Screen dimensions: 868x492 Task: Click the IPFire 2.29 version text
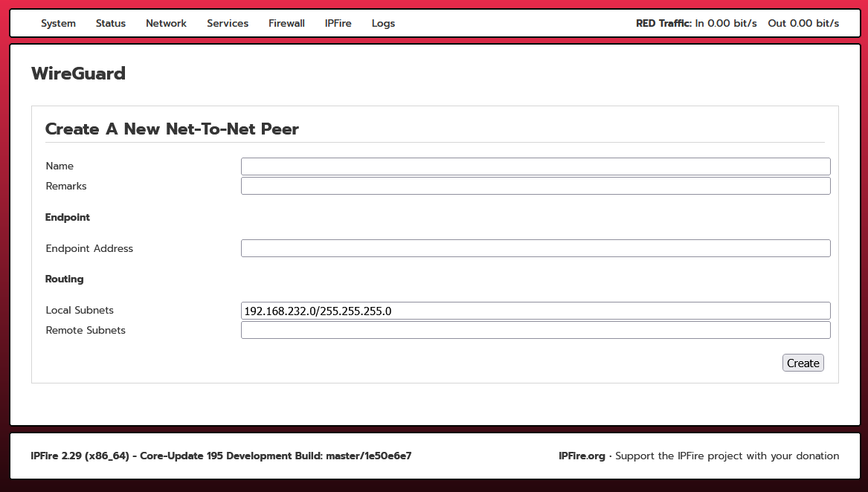click(x=222, y=456)
